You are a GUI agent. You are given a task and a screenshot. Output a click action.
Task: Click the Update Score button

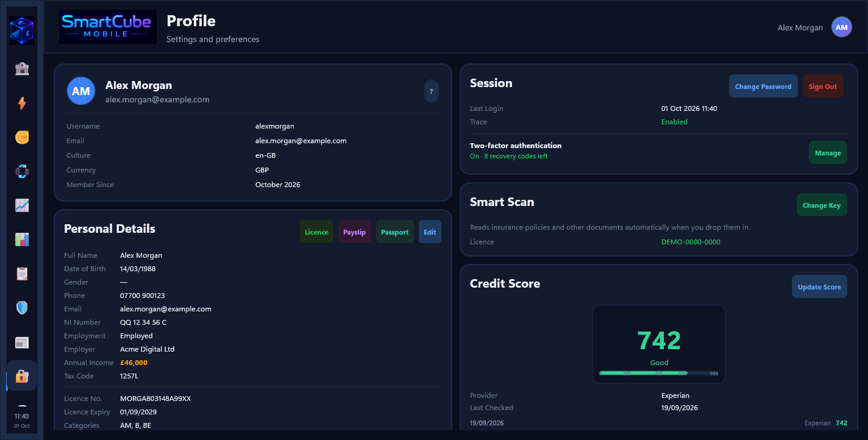(x=819, y=287)
